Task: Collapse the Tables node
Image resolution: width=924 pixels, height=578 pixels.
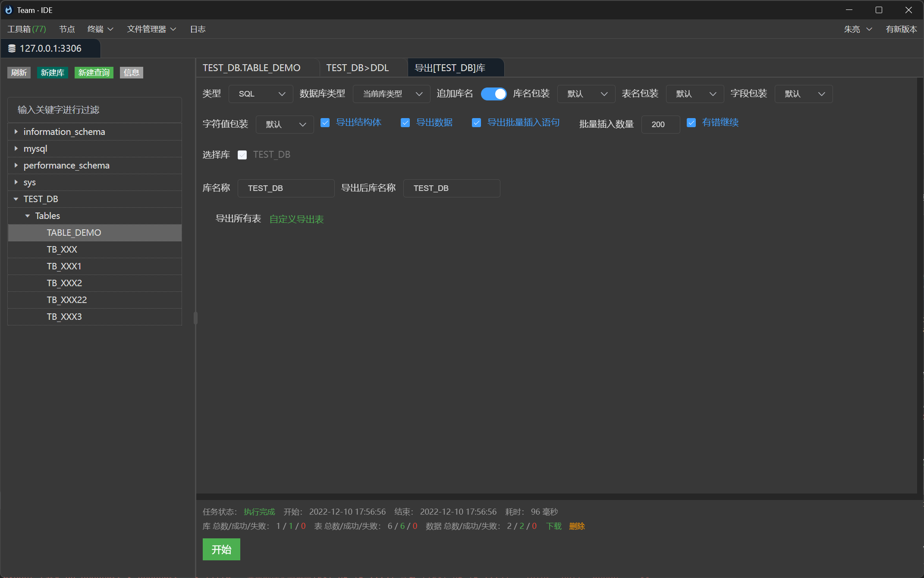Action: click(28, 216)
